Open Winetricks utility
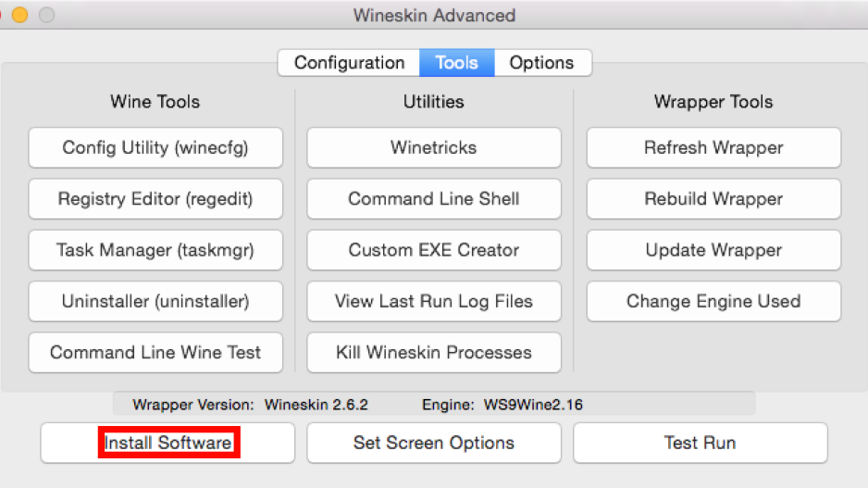This screenshot has height=488, width=868. tap(434, 148)
